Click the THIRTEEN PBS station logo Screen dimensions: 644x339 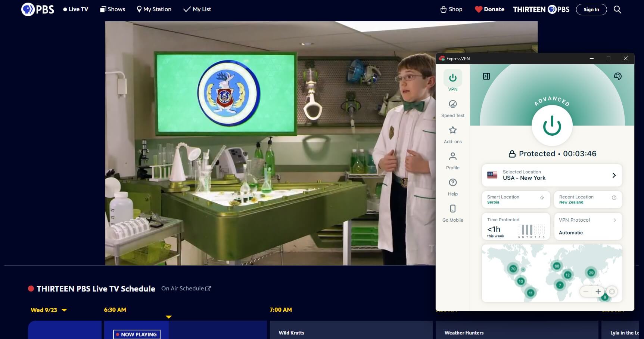(x=541, y=9)
